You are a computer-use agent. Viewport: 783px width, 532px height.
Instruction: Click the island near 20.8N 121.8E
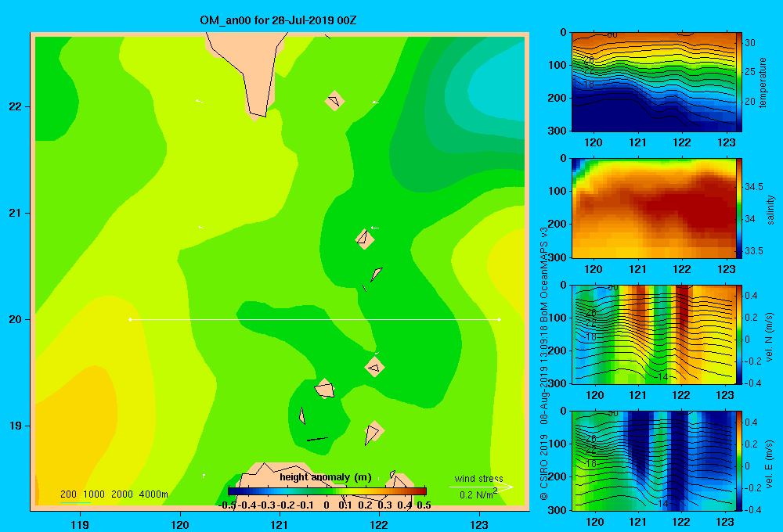point(365,239)
